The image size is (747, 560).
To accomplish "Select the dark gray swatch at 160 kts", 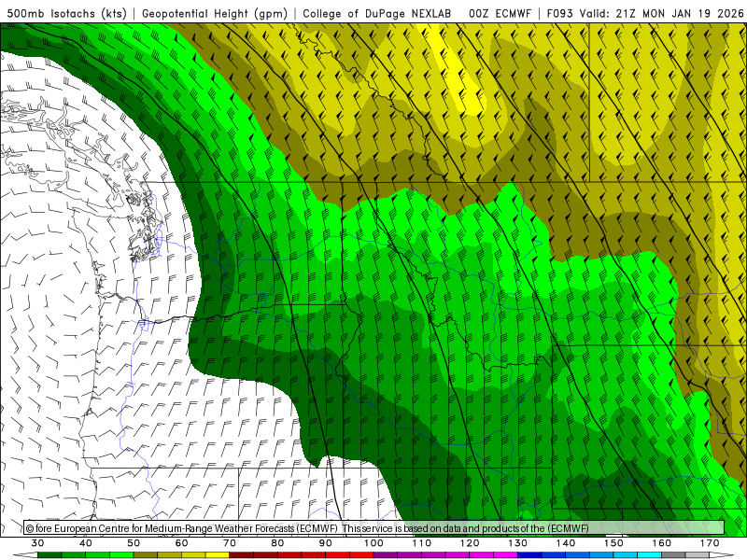I will tap(673, 555).
